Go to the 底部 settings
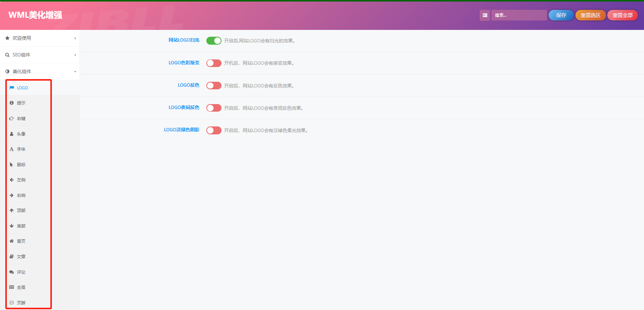Viewport: 644px width, 310px height. point(40,226)
